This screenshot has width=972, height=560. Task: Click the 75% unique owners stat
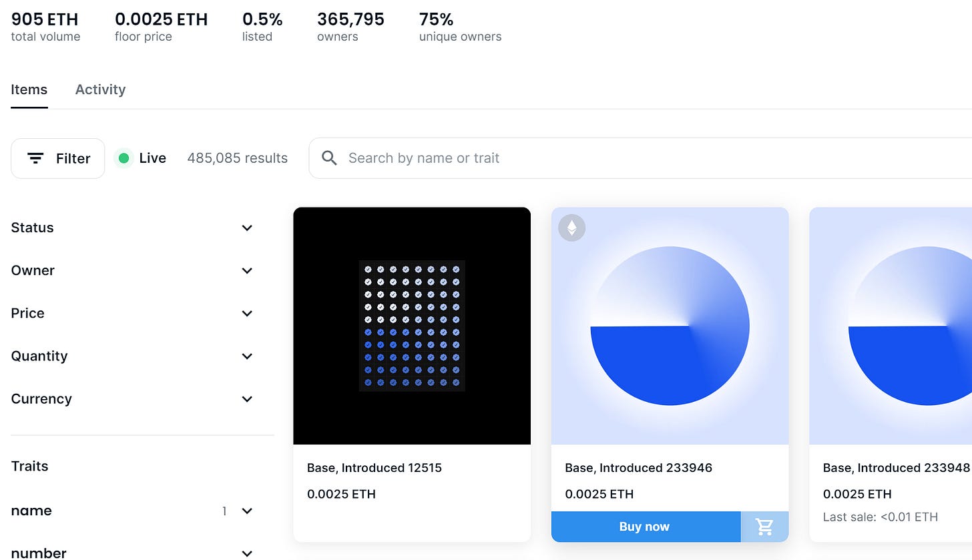pyautogui.click(x=461, y=27)
